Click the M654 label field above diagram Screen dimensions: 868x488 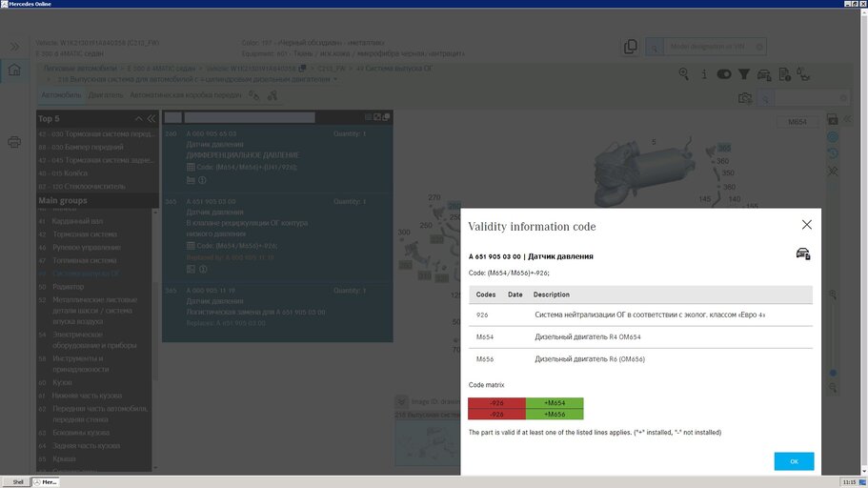tap(797, 122)
